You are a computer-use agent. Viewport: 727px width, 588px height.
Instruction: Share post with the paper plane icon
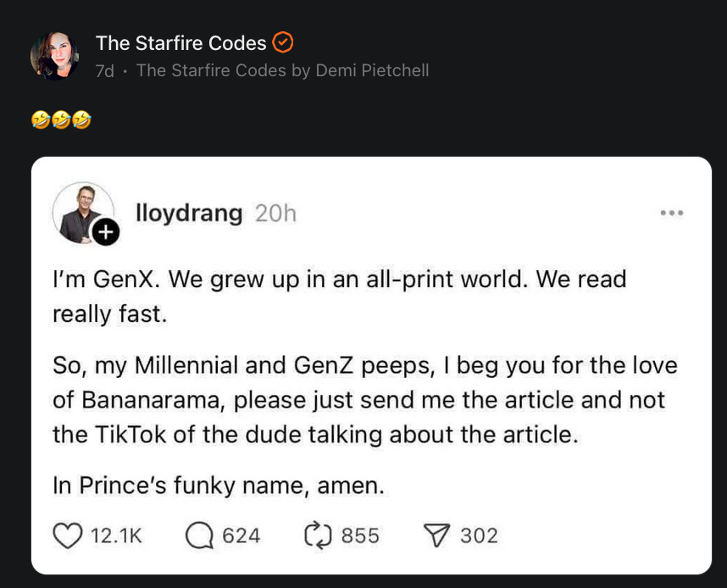[x=435, y=535]
